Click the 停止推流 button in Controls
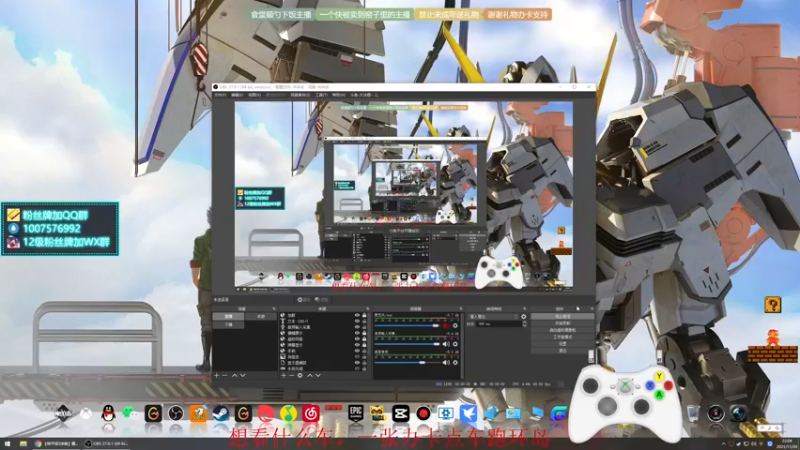The height and width of the screenshot is (450, 800). [562, 316]
